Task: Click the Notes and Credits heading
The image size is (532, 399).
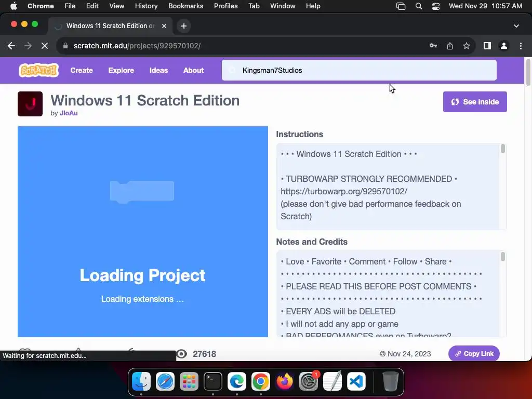Action: [312, 242]
